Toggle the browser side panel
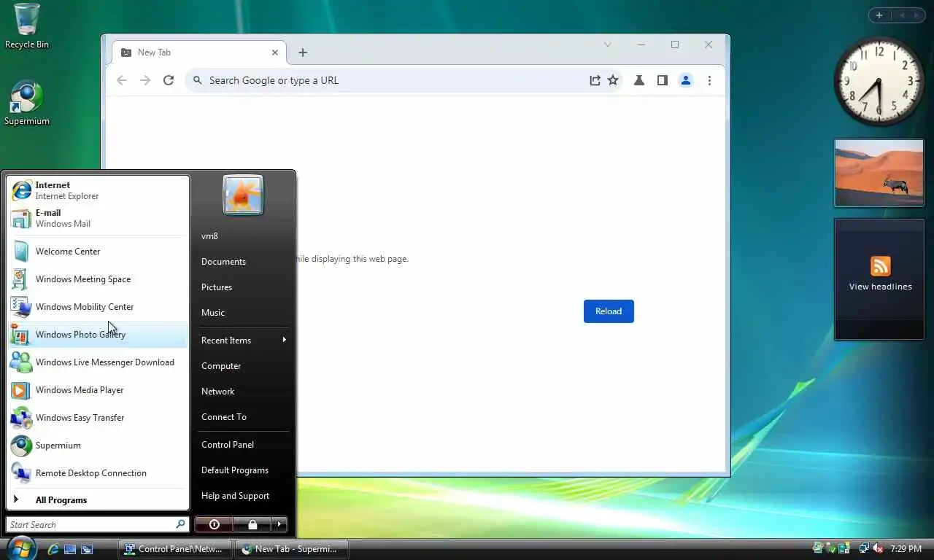This screenshot has height=560, width=934. pyautogui.click(x=663, y=80)
